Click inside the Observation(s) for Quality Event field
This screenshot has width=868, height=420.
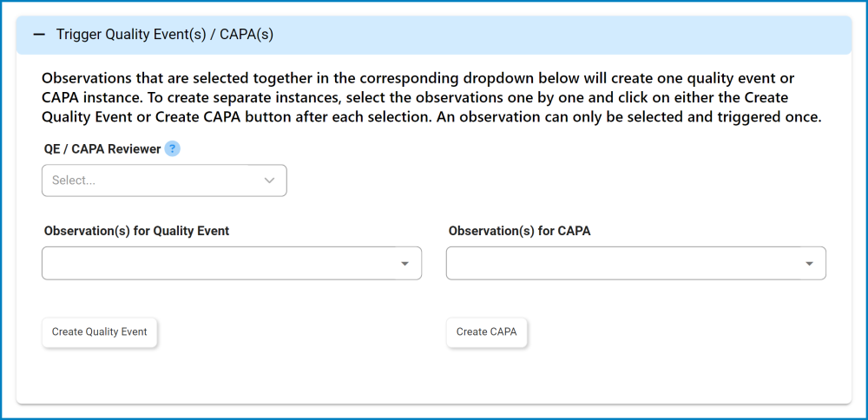[217, 264]
